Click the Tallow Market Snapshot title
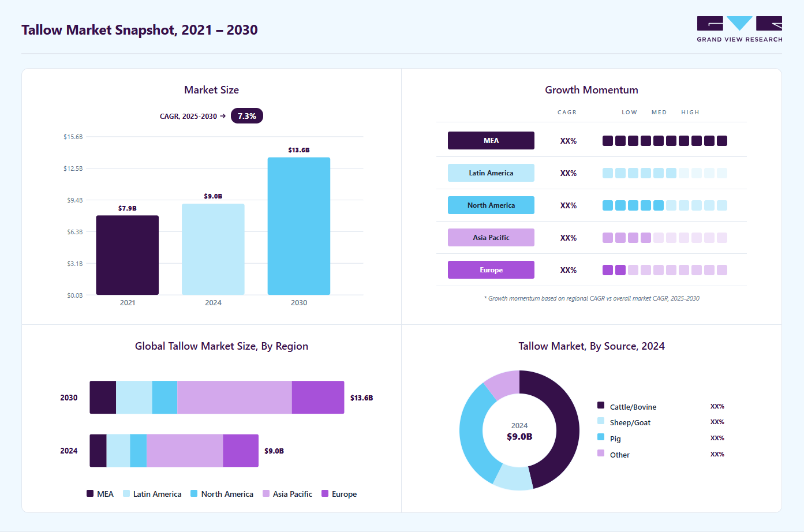This screenshot has height=532, width=804. [140, 30]
